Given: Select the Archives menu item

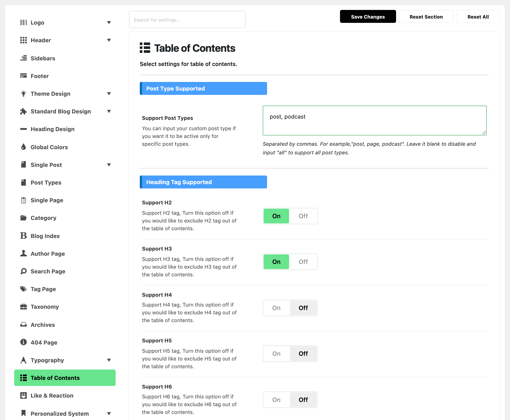Looking at the screenshot, I should pyautogui.click(x=65, y=325).
